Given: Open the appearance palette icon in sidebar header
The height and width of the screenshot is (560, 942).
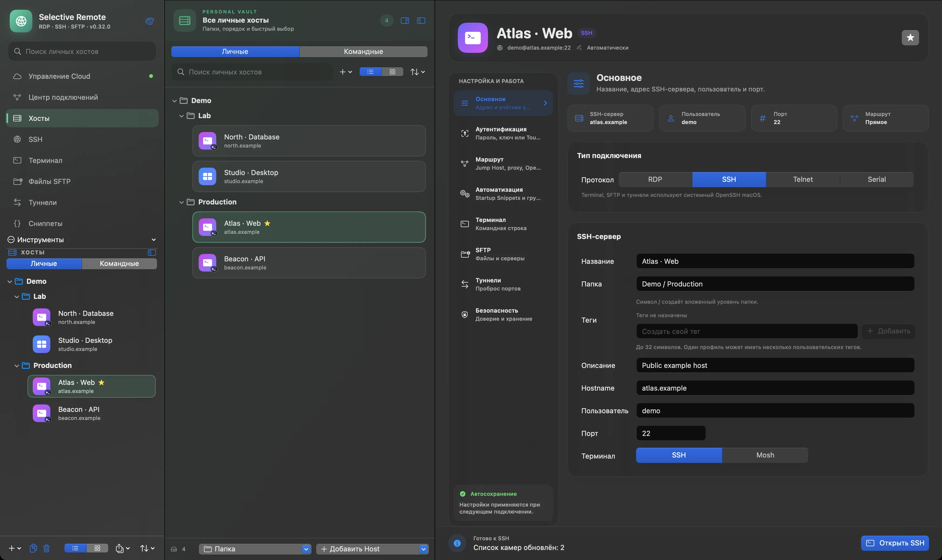Looking at the screenshot, I should pos(150,21).
